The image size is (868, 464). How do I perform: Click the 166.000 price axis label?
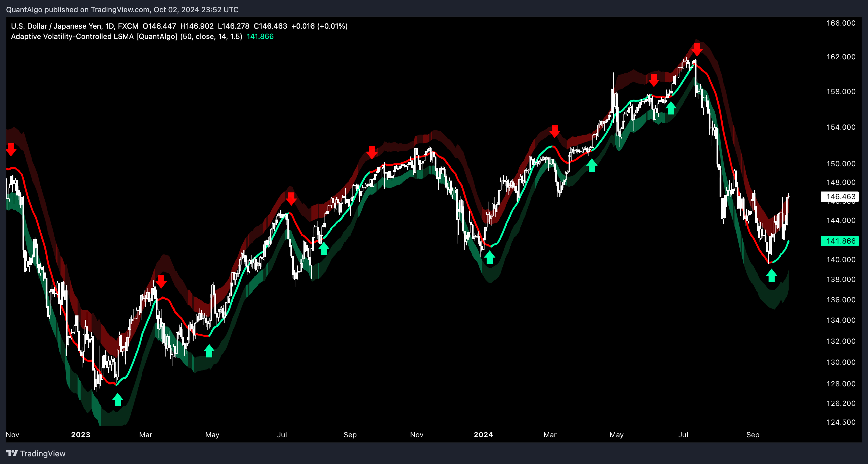841,23
